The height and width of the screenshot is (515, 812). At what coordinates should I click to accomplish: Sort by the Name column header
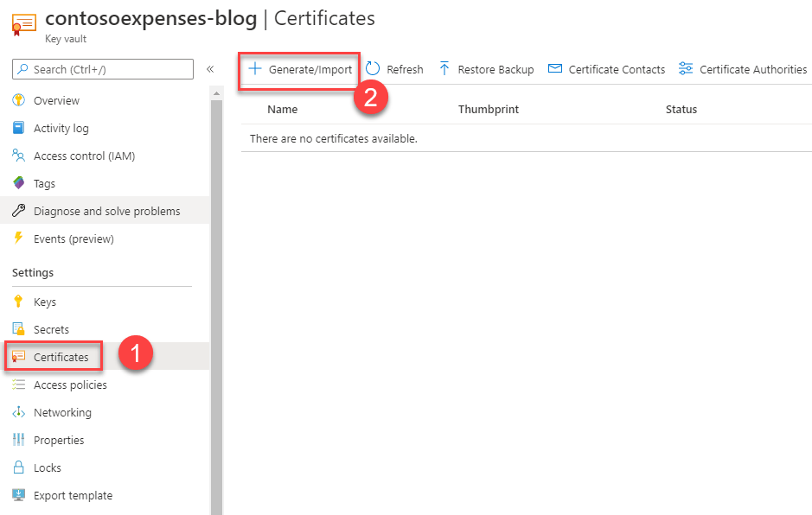point(282,109)
